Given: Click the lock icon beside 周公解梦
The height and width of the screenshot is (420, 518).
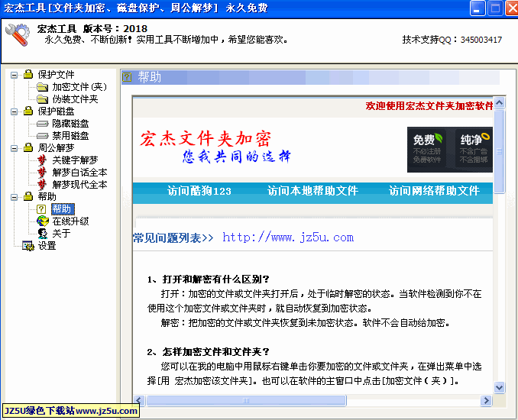Looking at the screenshot, I should point(28,147).
